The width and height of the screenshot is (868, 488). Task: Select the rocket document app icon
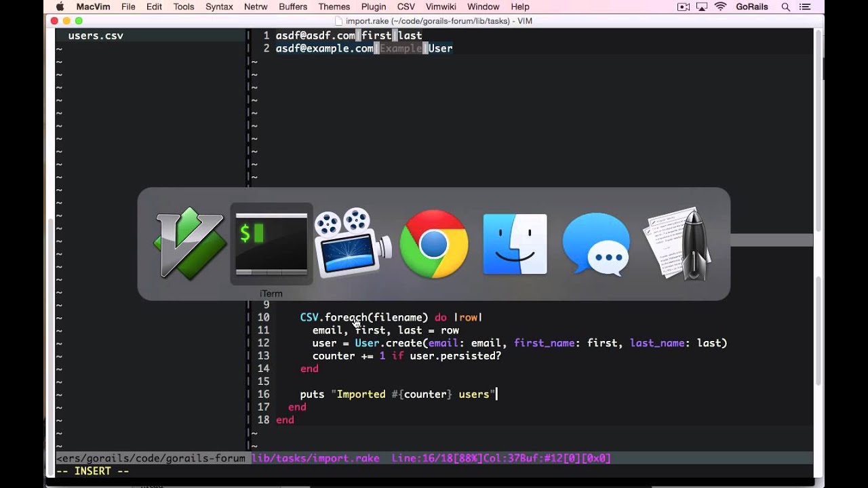[x=678, y=244]
